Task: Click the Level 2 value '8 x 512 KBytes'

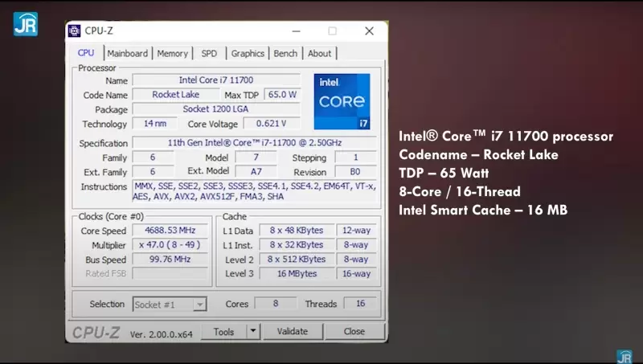Action: (297, 259)
